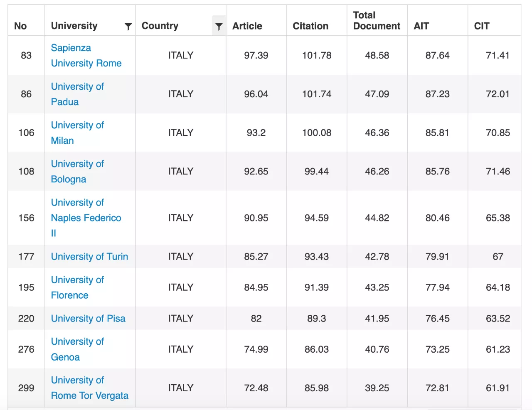
Task: Sort by the Country column header
Action: click(160, 26)
